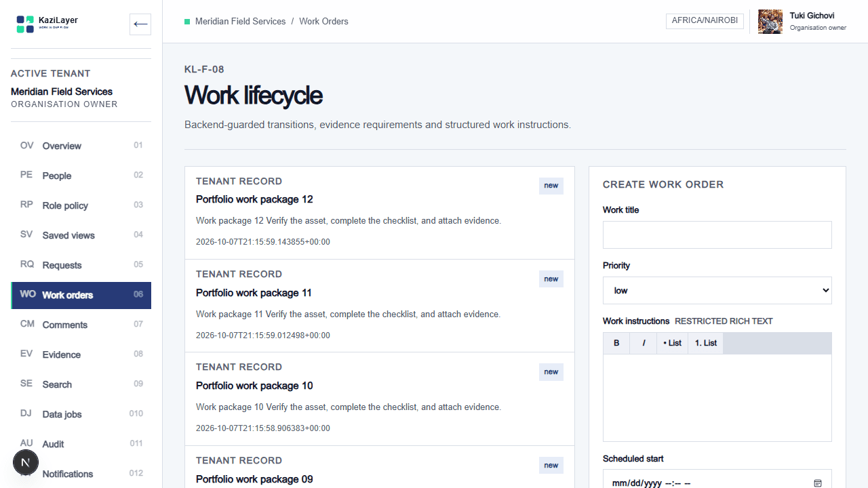
Task: Focus the Work title input field
Action: [717, 235]
